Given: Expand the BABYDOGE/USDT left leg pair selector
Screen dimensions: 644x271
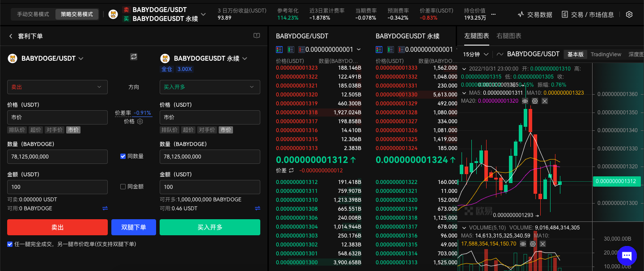Looking at the screenshot, I should coord(80,58).
